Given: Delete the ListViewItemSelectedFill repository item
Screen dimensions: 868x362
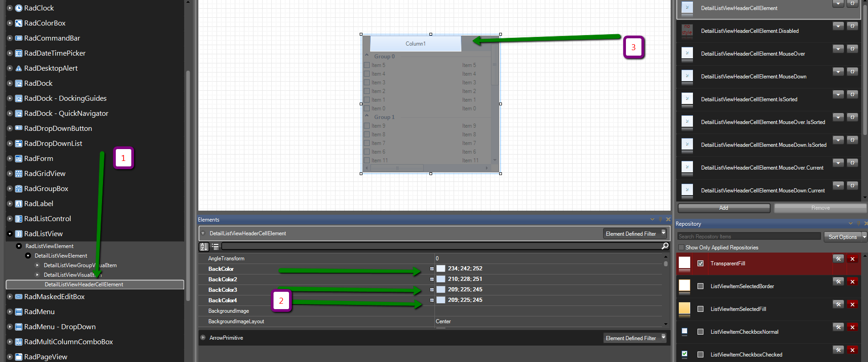Looking at the screenshot, I should pyautogui.click(x=852, y=305).
